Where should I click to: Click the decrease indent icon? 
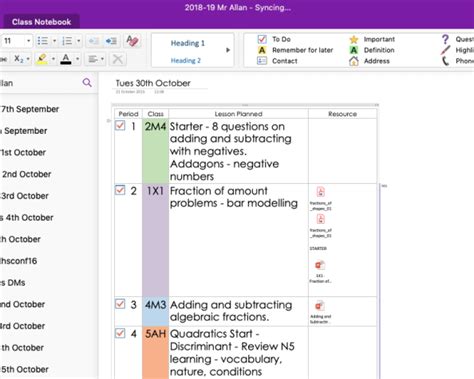click(94, 41)
